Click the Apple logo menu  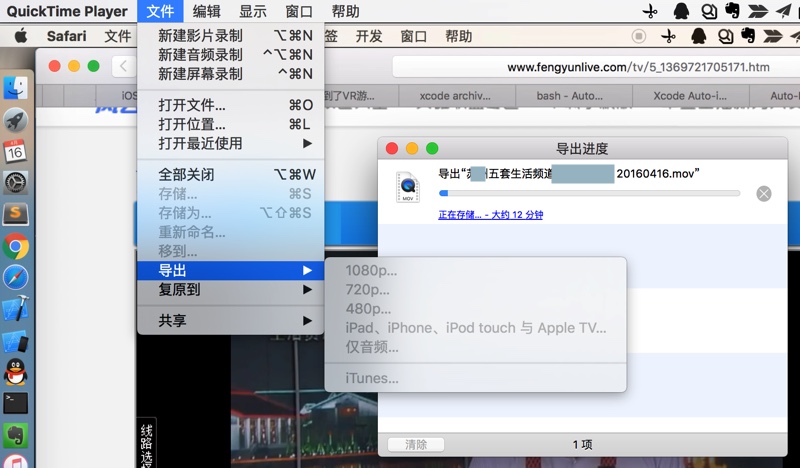[x=21, y=36]
